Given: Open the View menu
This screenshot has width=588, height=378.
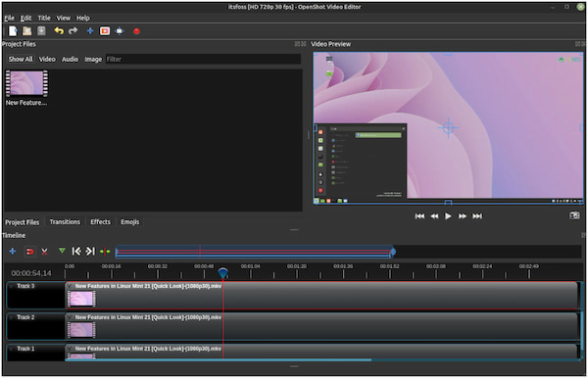Looking at the screenshot, I should point(64,18).
